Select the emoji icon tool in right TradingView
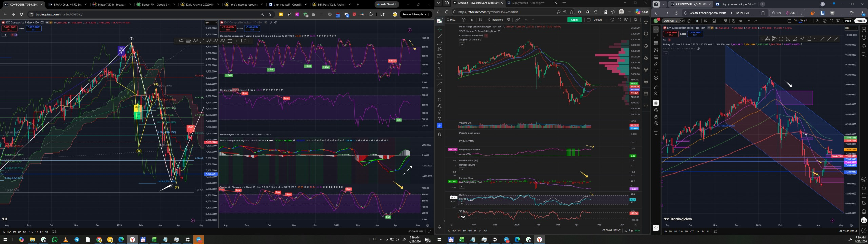 click(656, 78)
